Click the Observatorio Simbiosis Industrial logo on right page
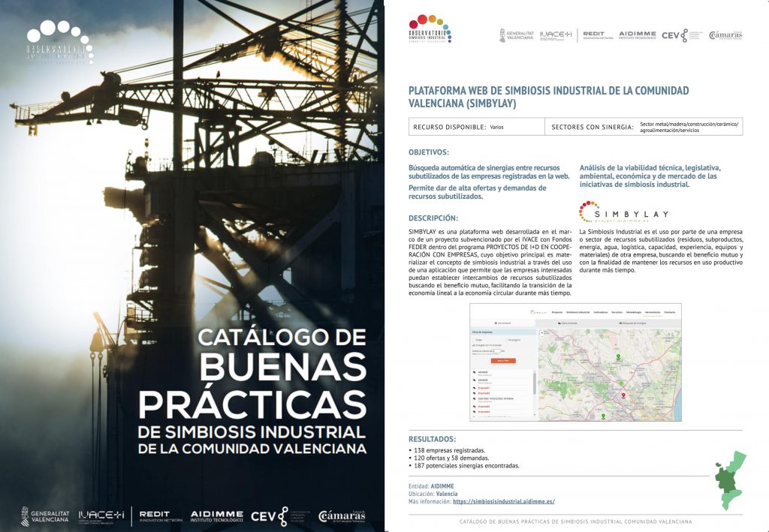 click(430, 32)
